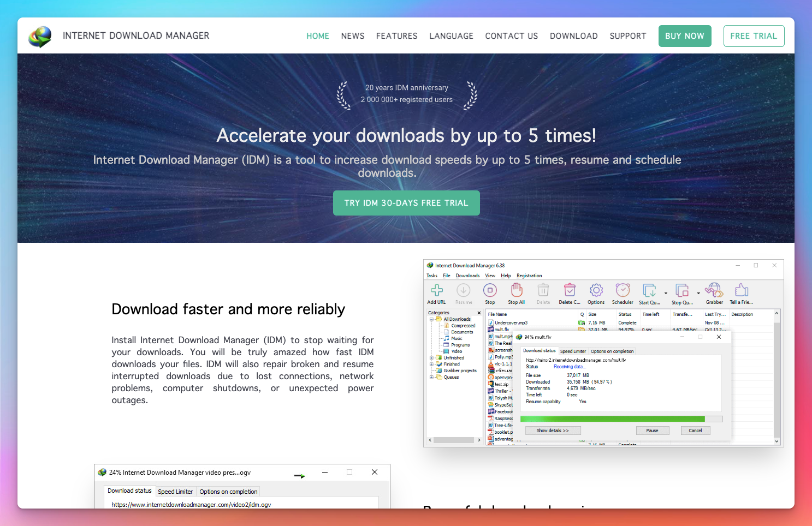Open the Start Queue dropdown arrow

pos(666,293)
